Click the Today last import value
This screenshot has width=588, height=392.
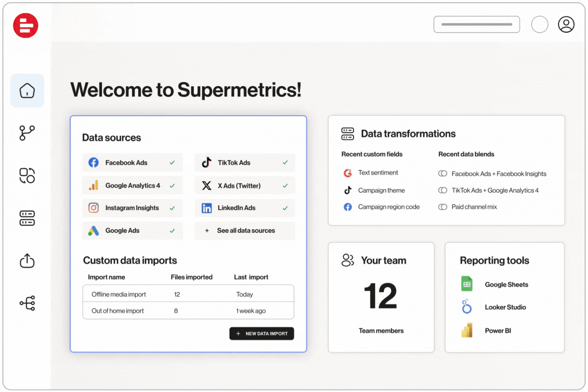click(x=244, y=294)
